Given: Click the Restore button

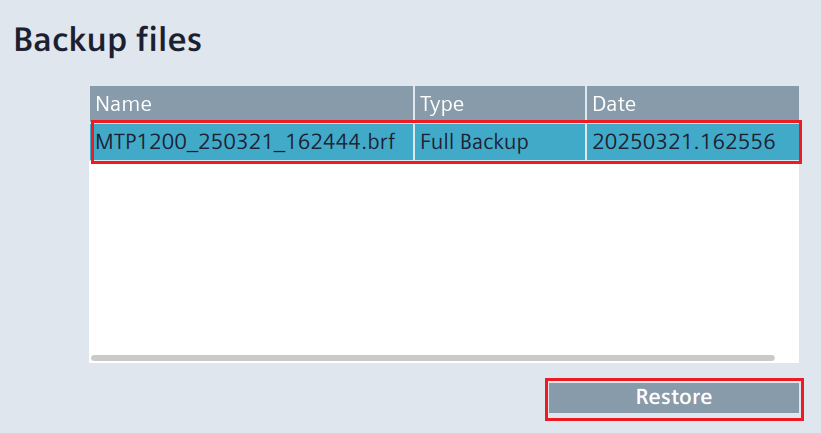Looking at the screenshot, I should point(673,398).
